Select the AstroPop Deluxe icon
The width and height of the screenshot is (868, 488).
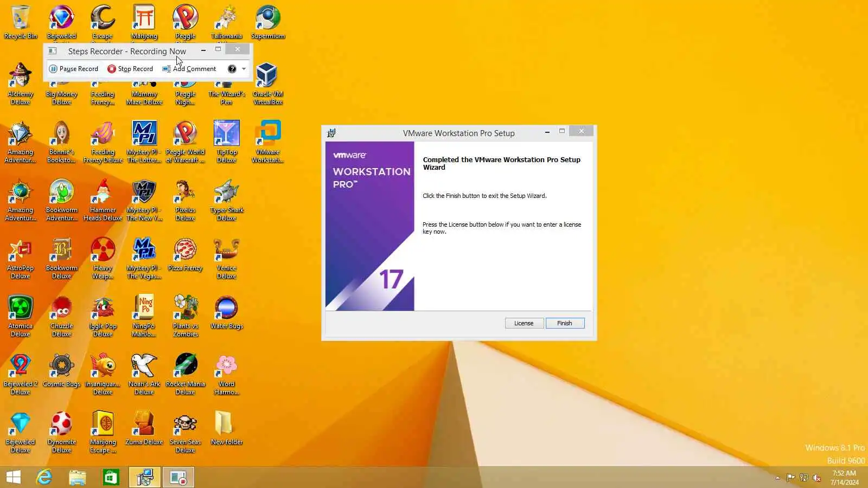pos(21,258)
